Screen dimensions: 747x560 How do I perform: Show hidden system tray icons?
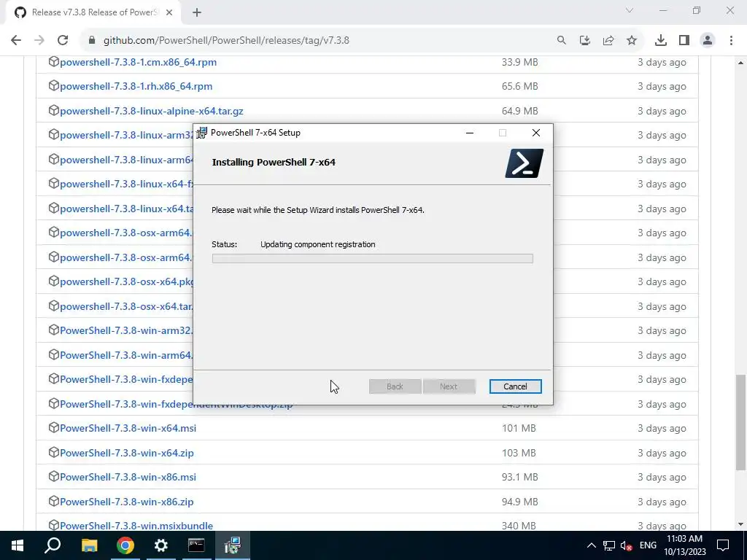pyautogui.click(x=591, y=545)
